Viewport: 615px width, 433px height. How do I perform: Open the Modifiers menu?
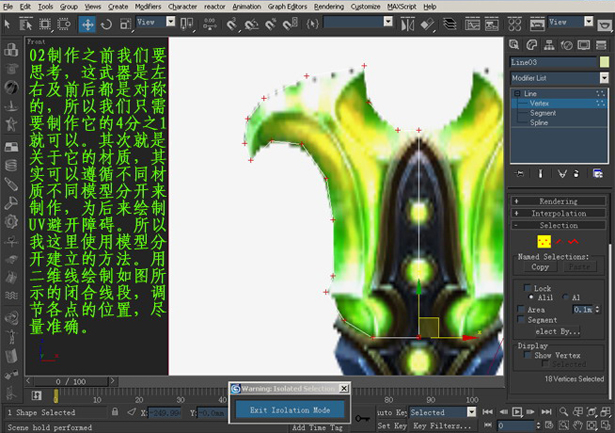(148, 6)
